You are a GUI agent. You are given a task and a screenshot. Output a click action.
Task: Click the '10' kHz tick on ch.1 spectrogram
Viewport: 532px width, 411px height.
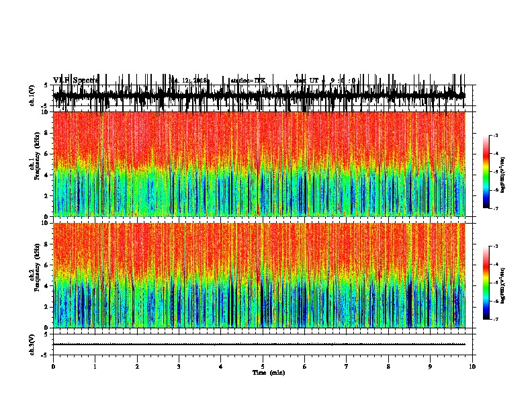pyautogui.click(x=45, y=112)
